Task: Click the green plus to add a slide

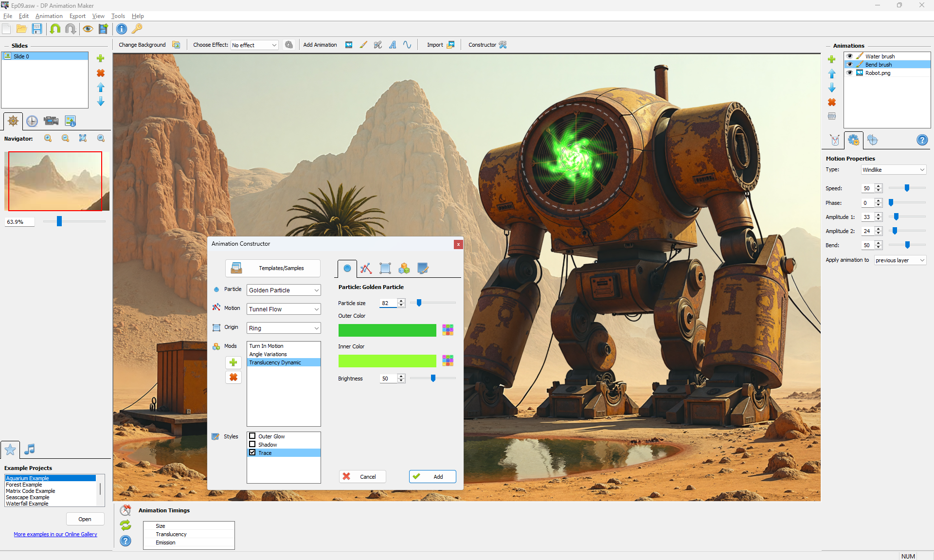Action: click(x=101, y=58)
